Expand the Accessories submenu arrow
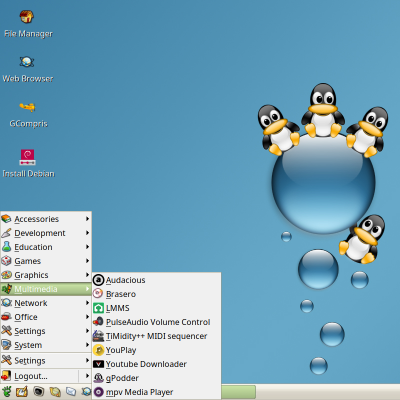This screenshot has width=400, height=400. pos(87,219)
